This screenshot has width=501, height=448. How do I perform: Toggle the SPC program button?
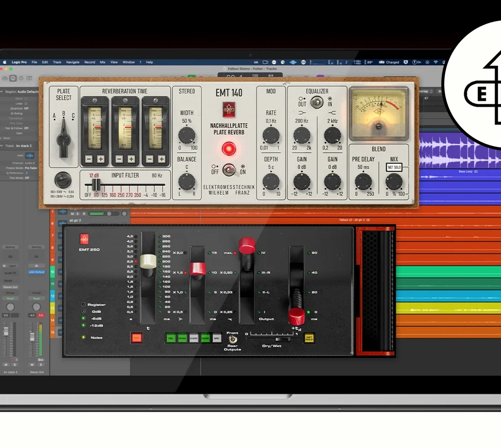(x=217, y=338)
